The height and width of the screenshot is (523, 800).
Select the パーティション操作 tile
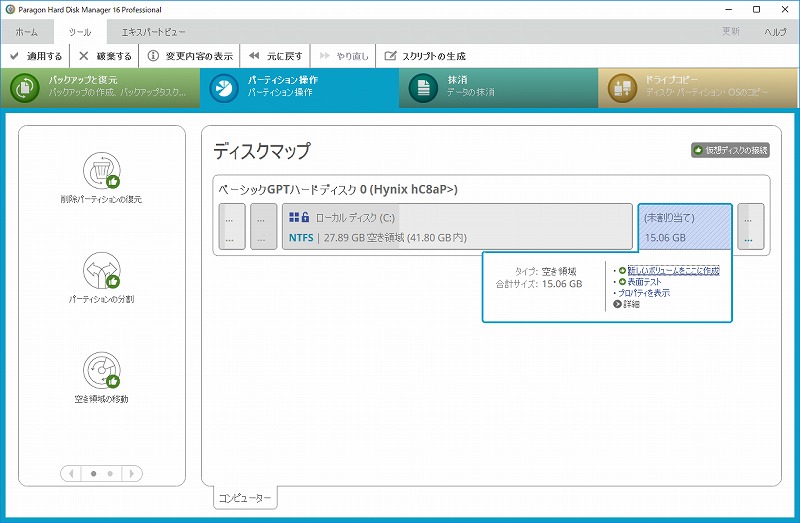pos(299,88)
